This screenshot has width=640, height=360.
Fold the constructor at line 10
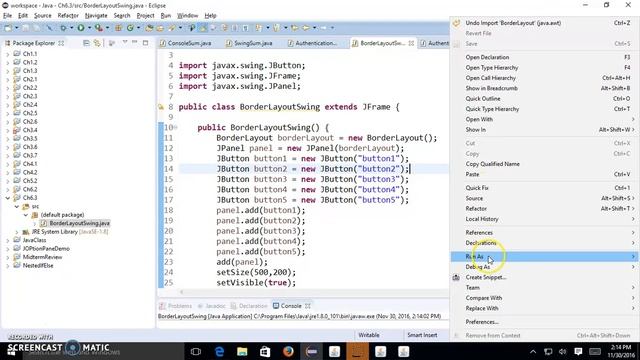point(176,127)
